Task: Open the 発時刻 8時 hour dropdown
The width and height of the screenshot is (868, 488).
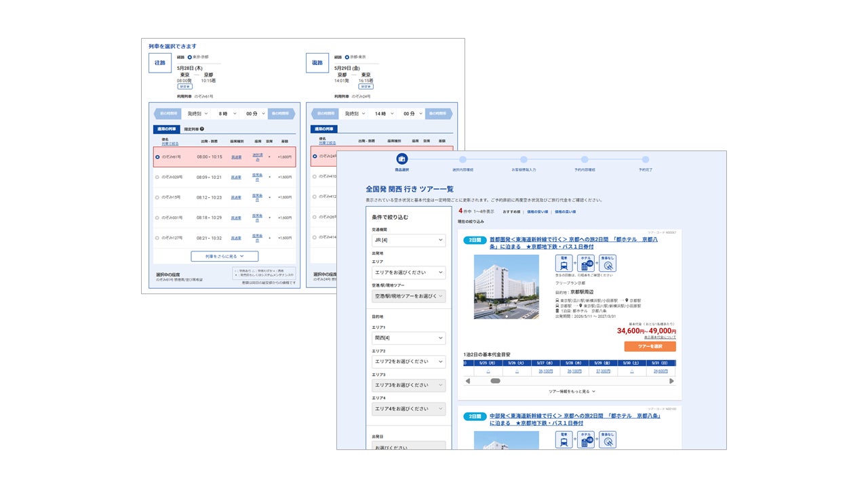Action: click(x=229, y=113)
